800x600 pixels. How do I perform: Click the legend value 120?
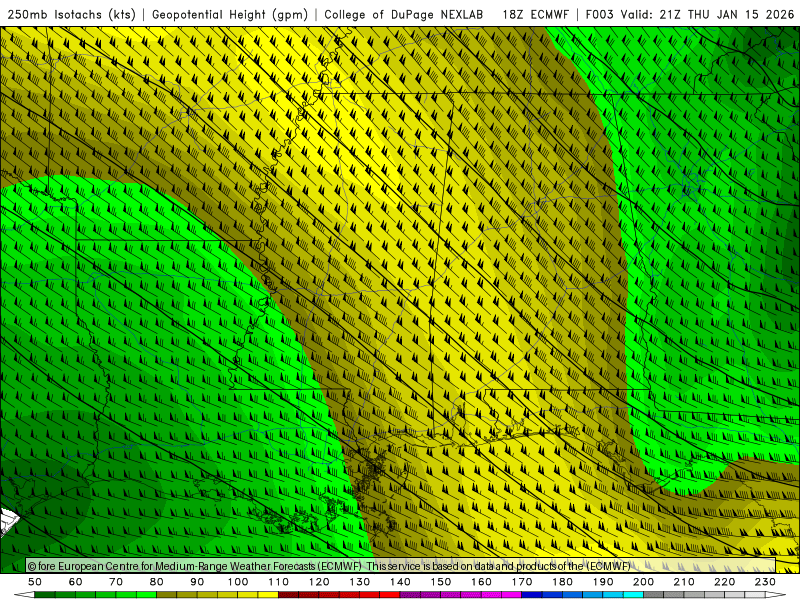319,582
